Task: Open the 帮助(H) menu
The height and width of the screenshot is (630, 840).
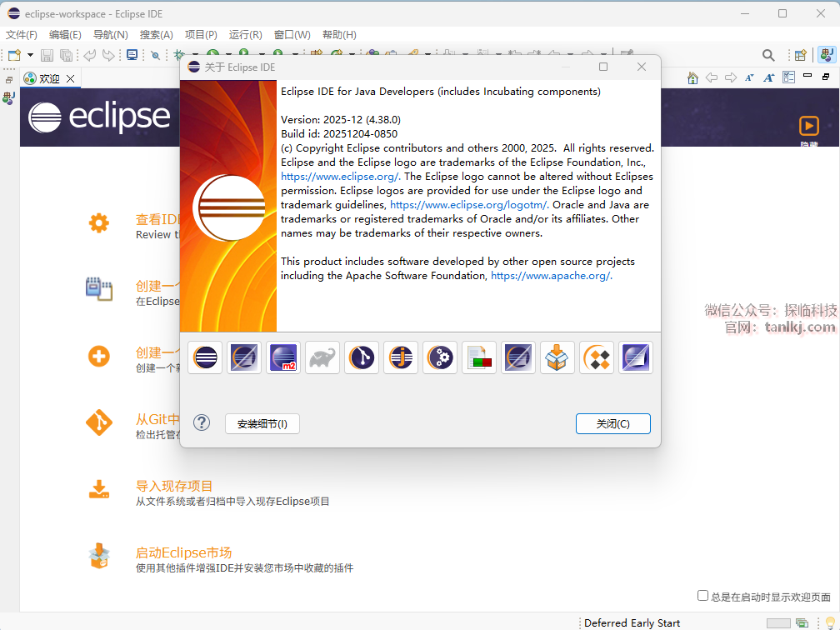Action: click(338, 34)
